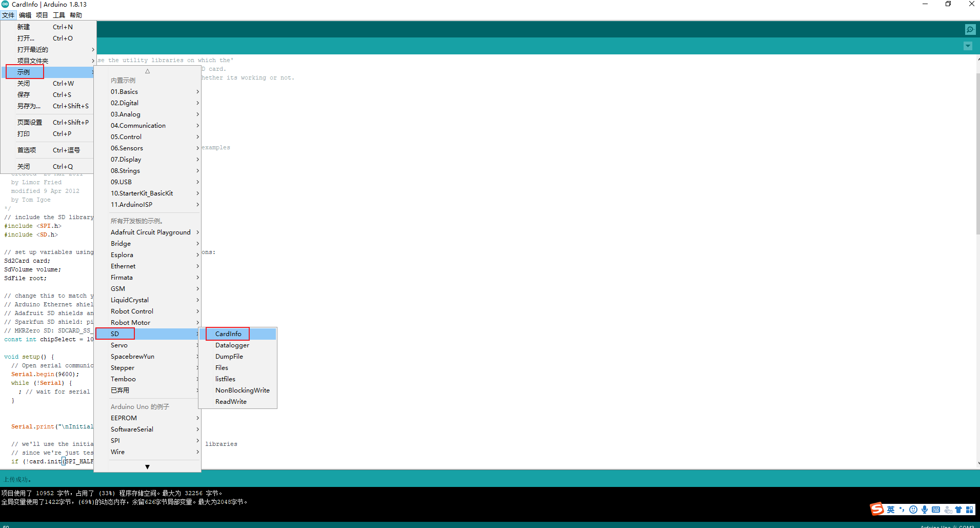The width and height of the screenshot is (980, 528).
Task: Select 示例 in the file menu
Action: point(48,72)
